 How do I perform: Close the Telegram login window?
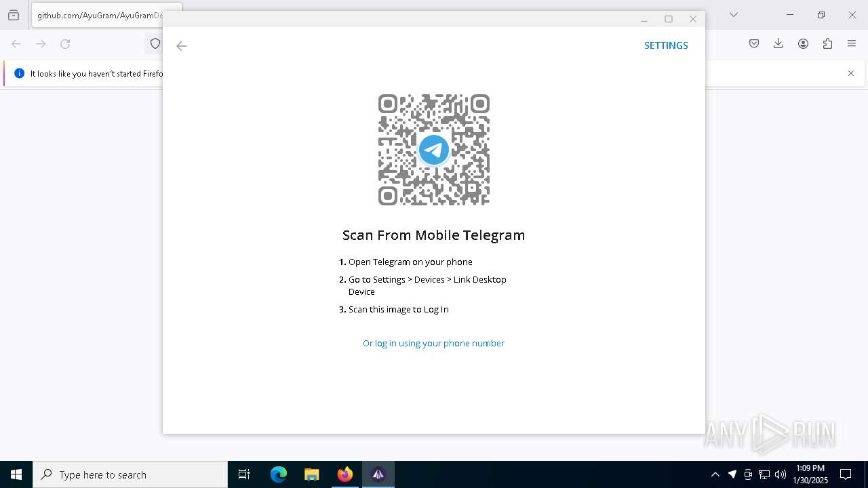click(x=693, y=19)
